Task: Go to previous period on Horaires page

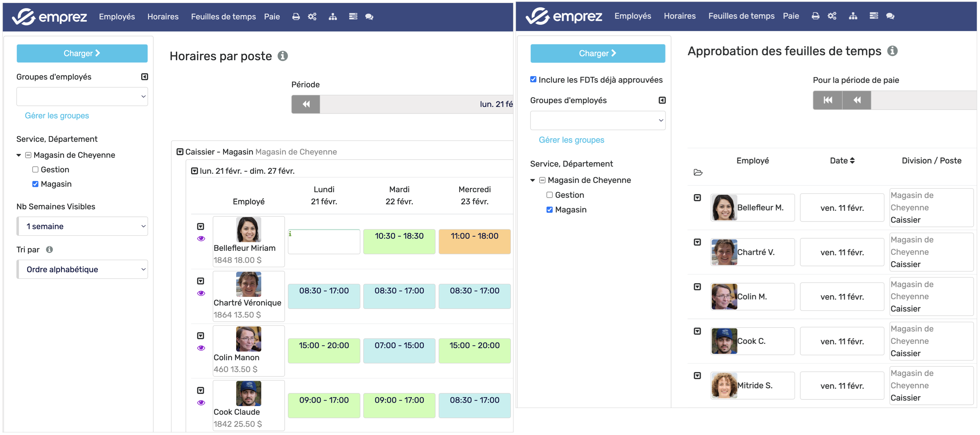Action: [x=305, y=104]
